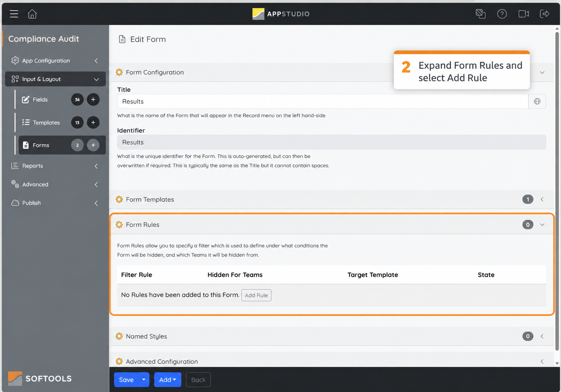Click the Add Rule button
The height and width of the screenshot is (392, 561).
tap(256, 295)
